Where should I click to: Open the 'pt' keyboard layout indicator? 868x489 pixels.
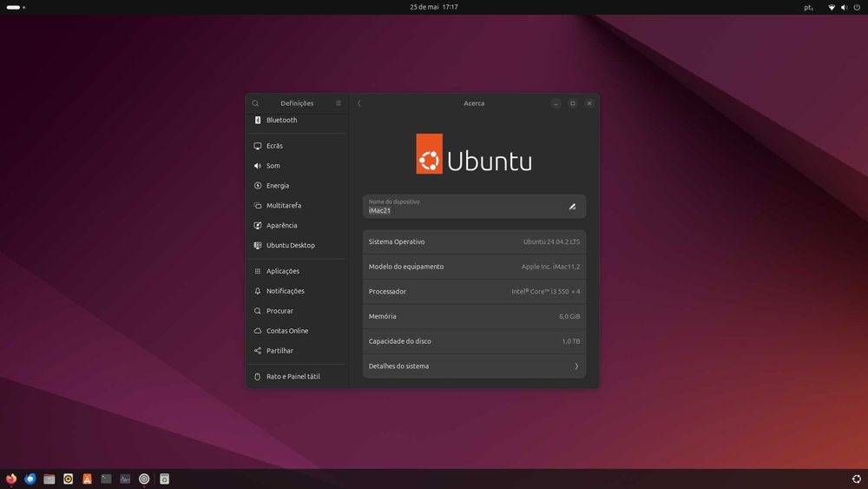[809, 7]
